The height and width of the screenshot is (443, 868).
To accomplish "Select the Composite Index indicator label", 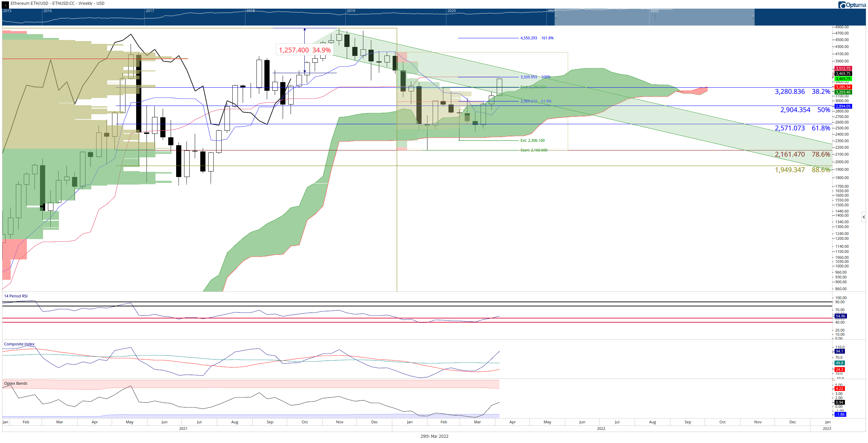I will tap(19, 344).
